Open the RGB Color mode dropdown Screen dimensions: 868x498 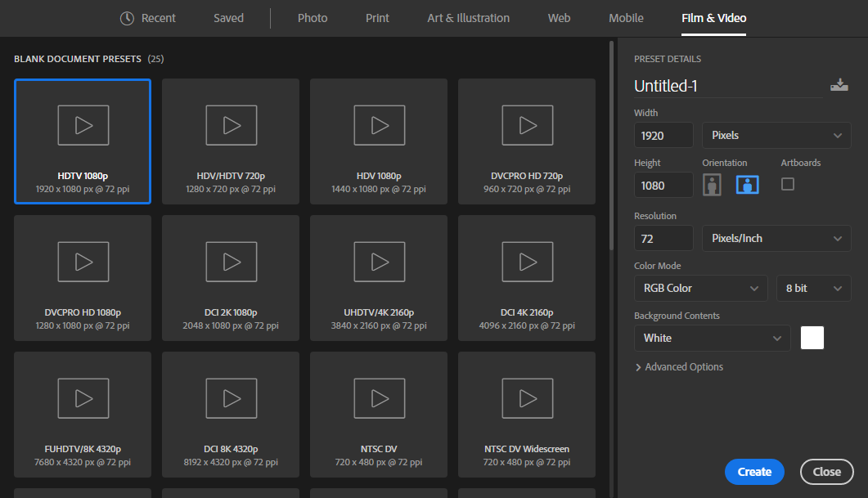point(700,288)
